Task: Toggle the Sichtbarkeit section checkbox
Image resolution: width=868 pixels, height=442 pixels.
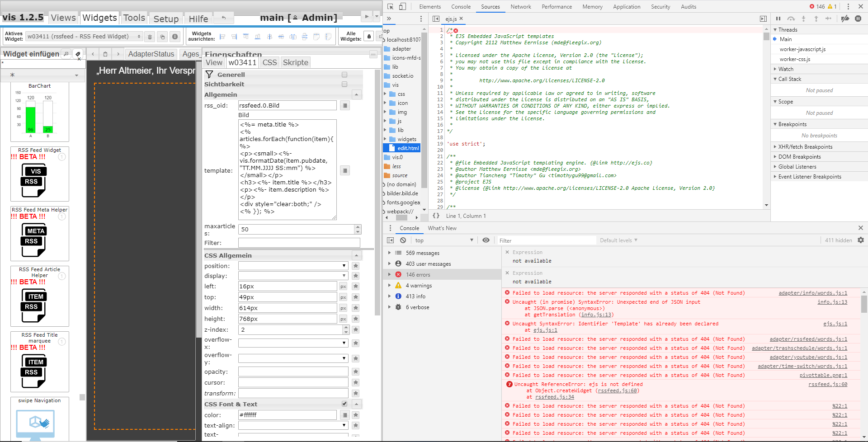Action: pos(344,84)
